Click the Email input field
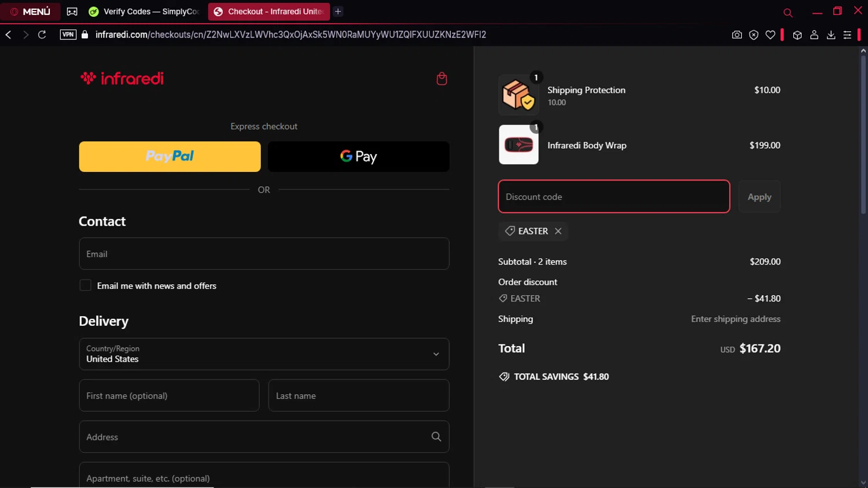Viewport: 868px width, 488px height. (x=264, y=254)
